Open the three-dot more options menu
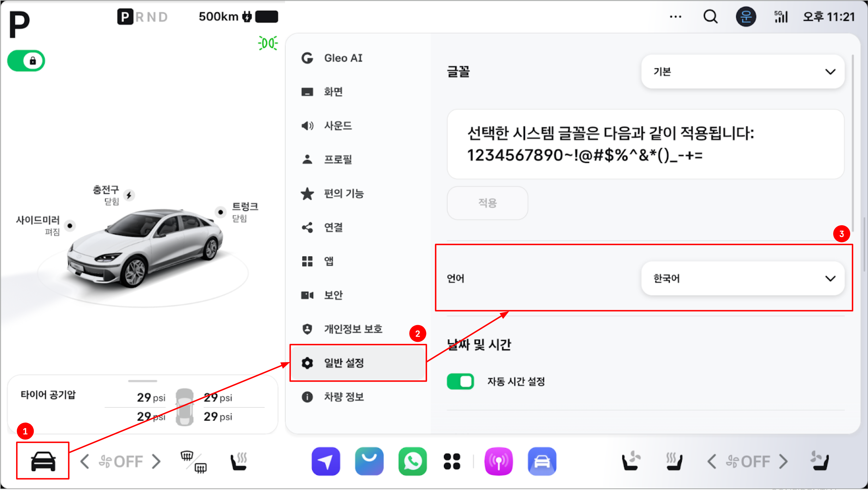The height and width of the screenshot is (490, 868). (675, 16)
